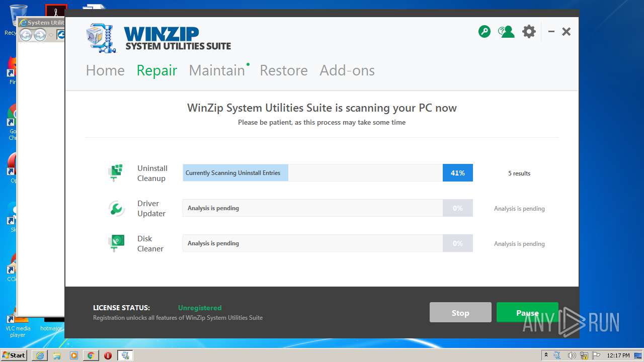This screenshot has width=644, height=362.
Task: Click the volume speaker tray icon
Action: coord(572,355)
